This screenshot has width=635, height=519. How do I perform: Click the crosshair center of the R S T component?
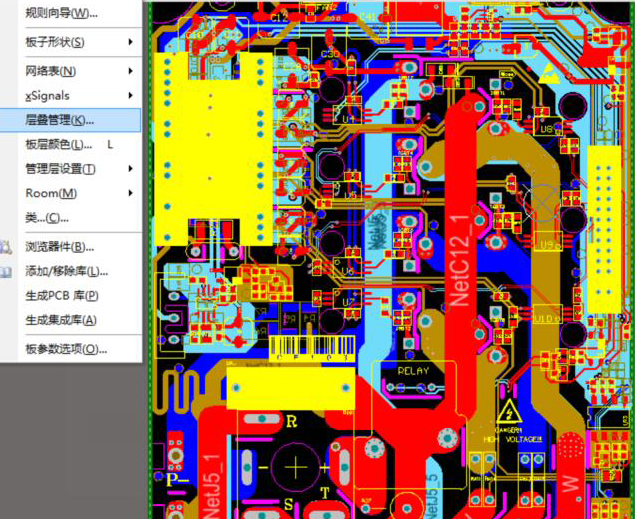click(x=297, y=466)
